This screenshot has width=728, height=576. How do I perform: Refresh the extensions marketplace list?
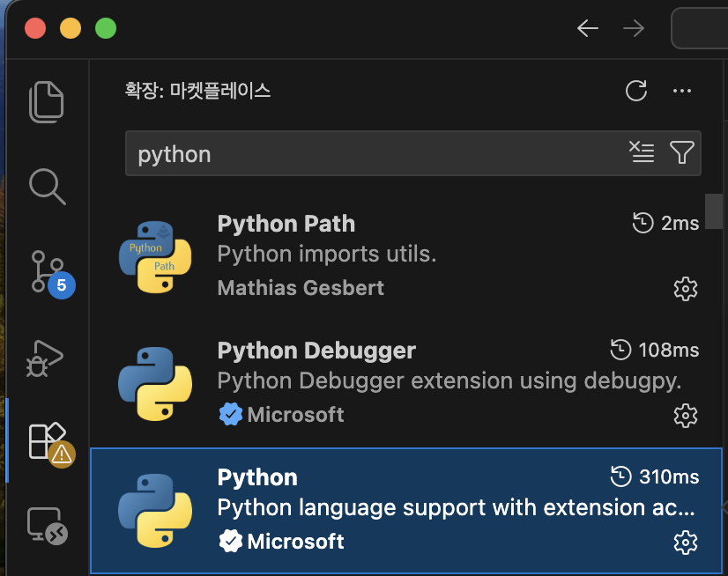(635, 90)
